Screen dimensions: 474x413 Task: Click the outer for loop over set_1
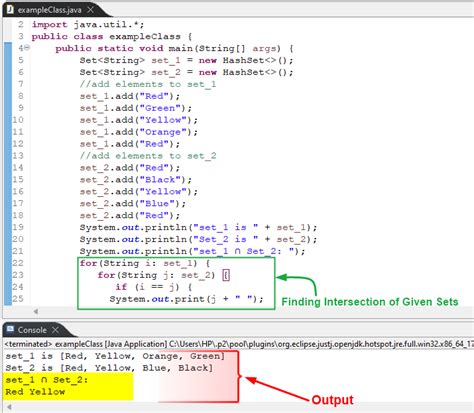tap(145, 263)
